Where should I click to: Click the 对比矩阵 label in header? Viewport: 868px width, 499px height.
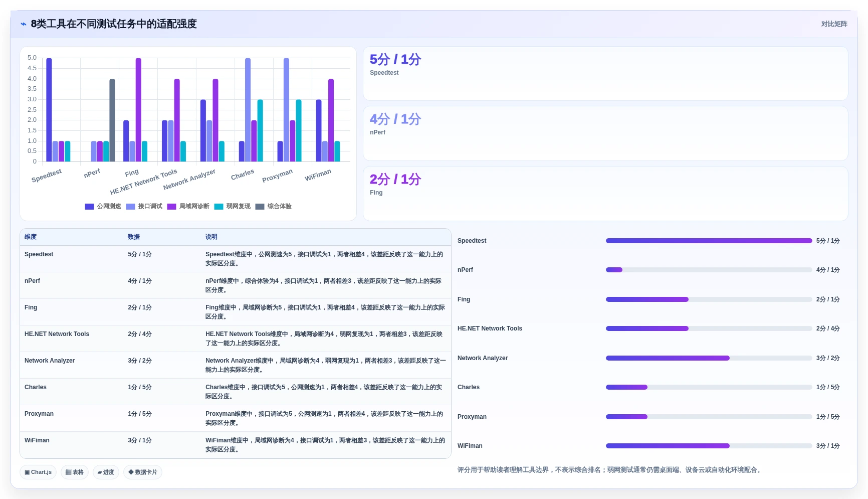click(x=834, y=24)
